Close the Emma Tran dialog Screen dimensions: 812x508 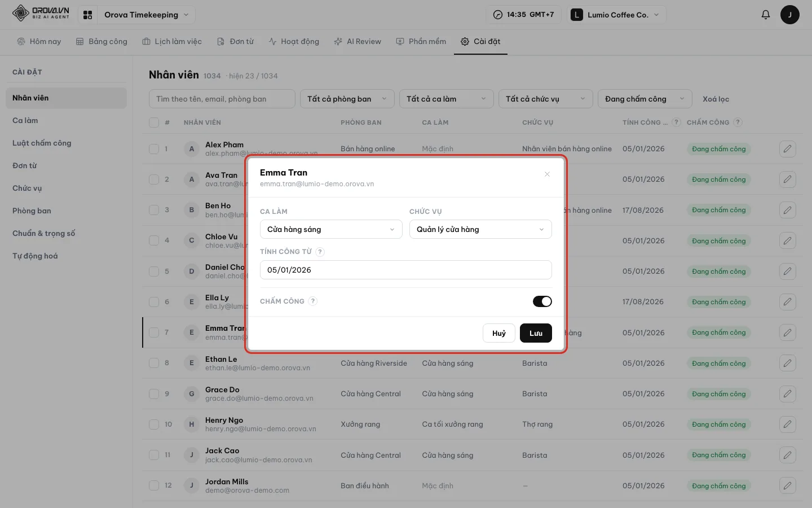(x=547, y=174)
